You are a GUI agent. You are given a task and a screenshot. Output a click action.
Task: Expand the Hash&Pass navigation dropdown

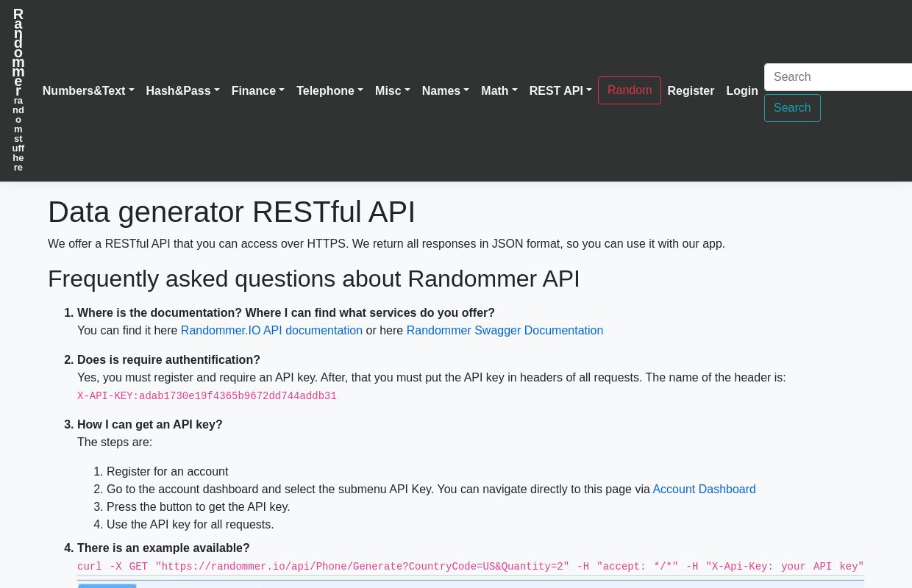click(x=182, y=90)
